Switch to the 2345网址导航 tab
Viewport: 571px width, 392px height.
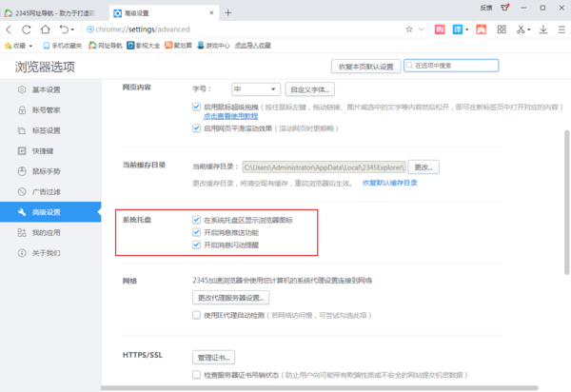point(52,11)
